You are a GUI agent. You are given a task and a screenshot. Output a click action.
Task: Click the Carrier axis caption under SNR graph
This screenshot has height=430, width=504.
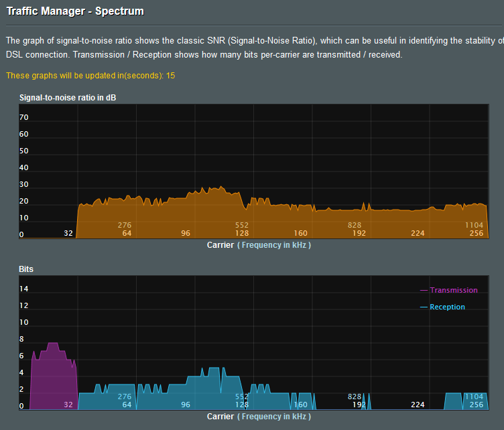click(x=259, y=245)
